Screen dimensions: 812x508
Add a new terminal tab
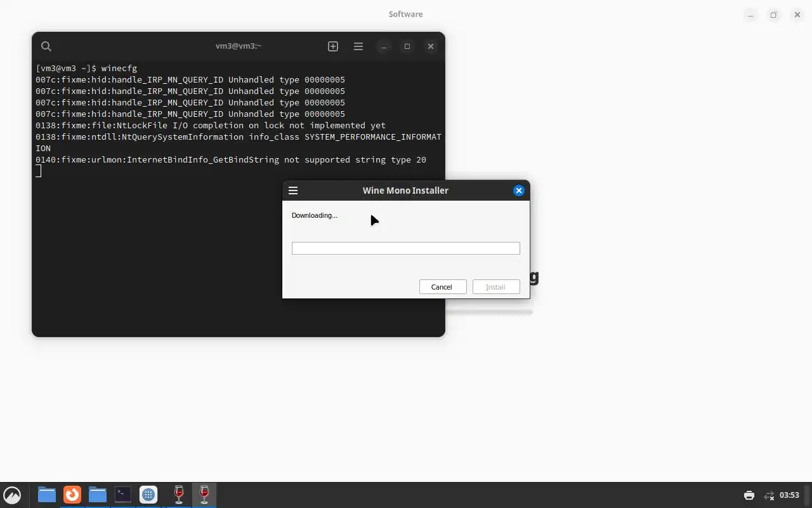(333, 46)
